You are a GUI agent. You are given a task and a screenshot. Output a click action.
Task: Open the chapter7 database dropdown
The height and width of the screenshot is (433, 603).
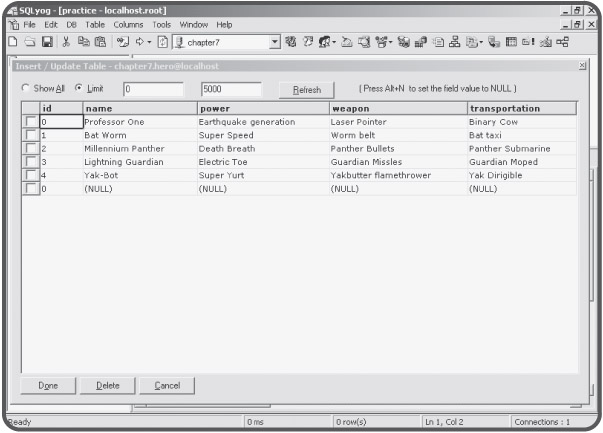[x=277, y=41]
